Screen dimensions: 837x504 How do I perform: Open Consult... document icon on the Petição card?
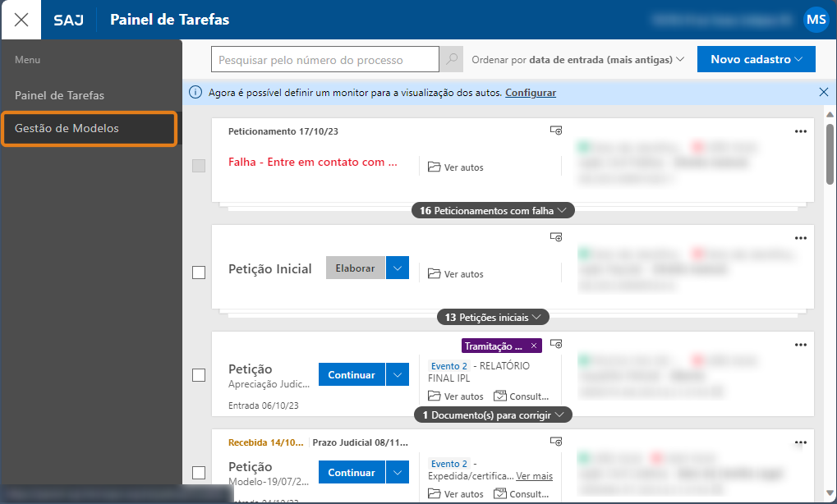499,396
